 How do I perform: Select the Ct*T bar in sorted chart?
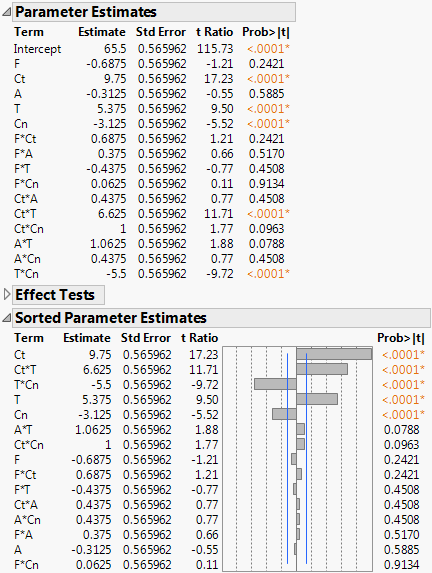pyautogui.click(x=322, y=369)
